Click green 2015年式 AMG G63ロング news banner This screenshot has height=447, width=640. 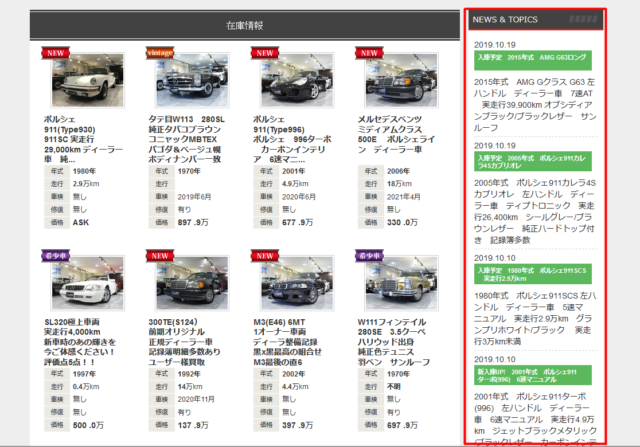pos(533,60)
